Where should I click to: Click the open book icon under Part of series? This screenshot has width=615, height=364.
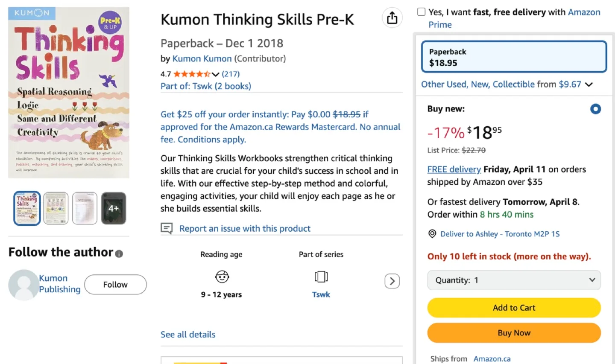pyautogui.click(x=321, y=277)
